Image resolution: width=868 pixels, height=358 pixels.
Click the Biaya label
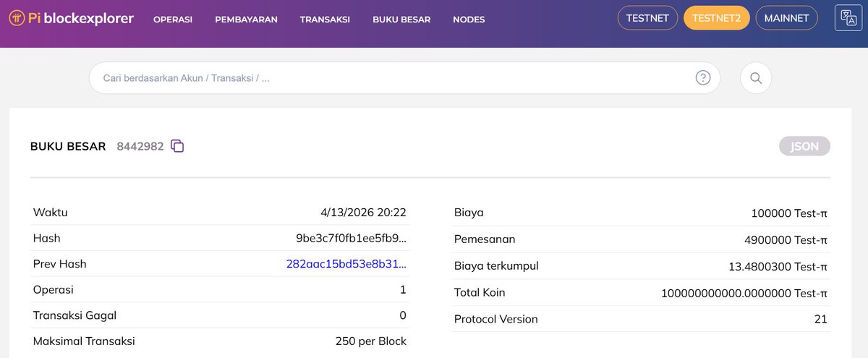(x=469, y=213)
